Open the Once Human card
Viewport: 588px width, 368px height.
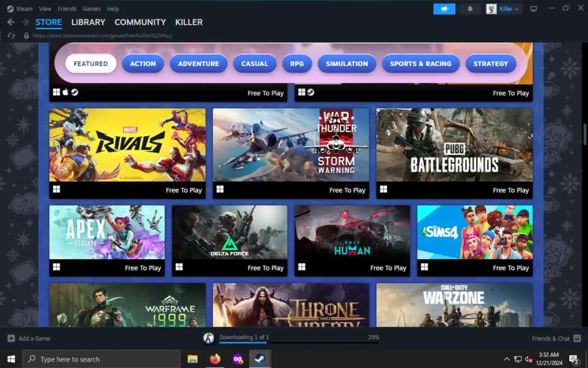pos(352,241)
